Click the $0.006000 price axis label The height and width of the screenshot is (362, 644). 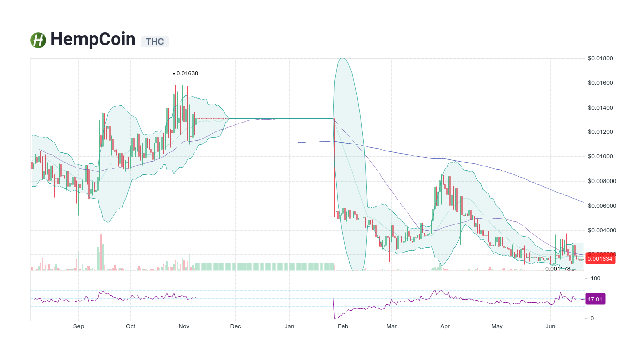pyautogui.click(x=602, y=206)
